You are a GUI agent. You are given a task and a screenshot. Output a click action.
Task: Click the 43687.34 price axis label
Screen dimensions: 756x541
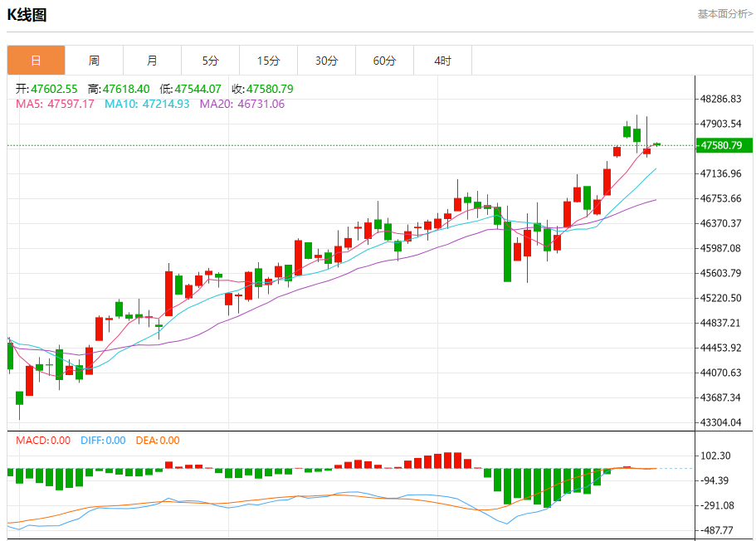721,397
